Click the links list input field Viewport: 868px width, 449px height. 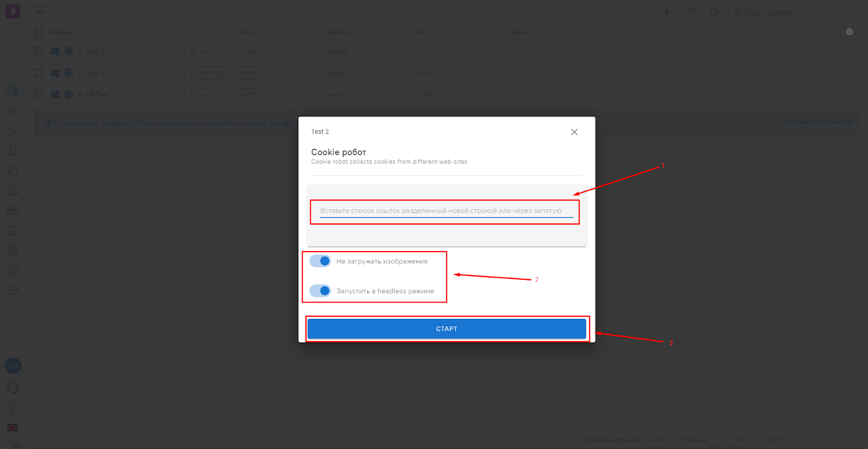coord(446,211)
